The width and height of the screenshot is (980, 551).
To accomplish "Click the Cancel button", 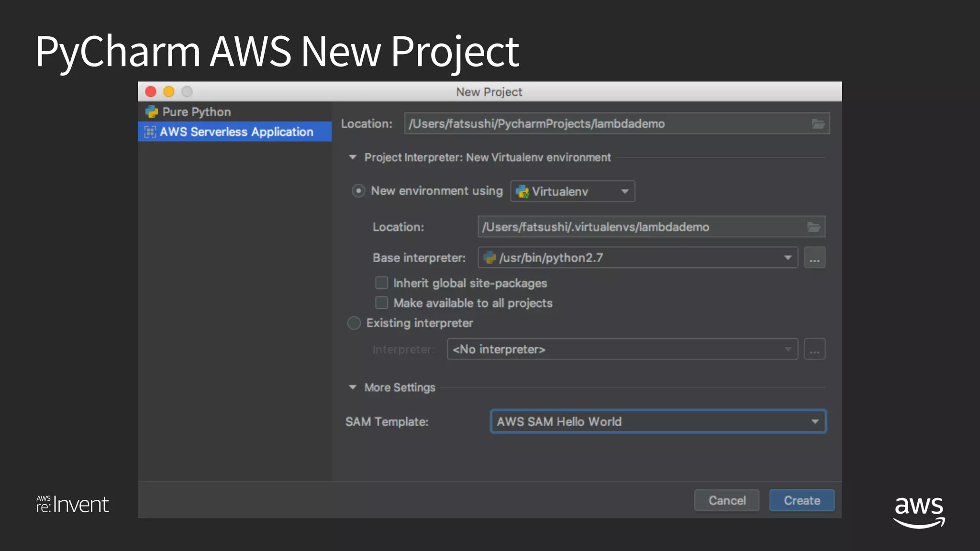I will 726,501.
